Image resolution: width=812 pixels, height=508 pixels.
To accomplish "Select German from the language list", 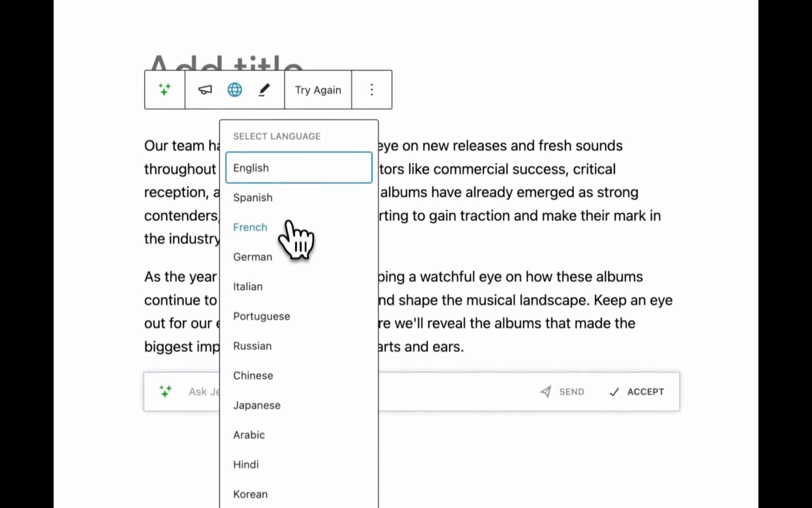I will (x=253, y=257).
